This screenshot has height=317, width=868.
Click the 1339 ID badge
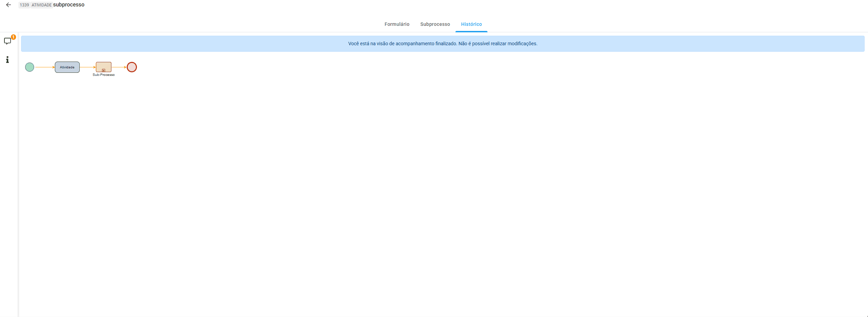coord(24,5)
